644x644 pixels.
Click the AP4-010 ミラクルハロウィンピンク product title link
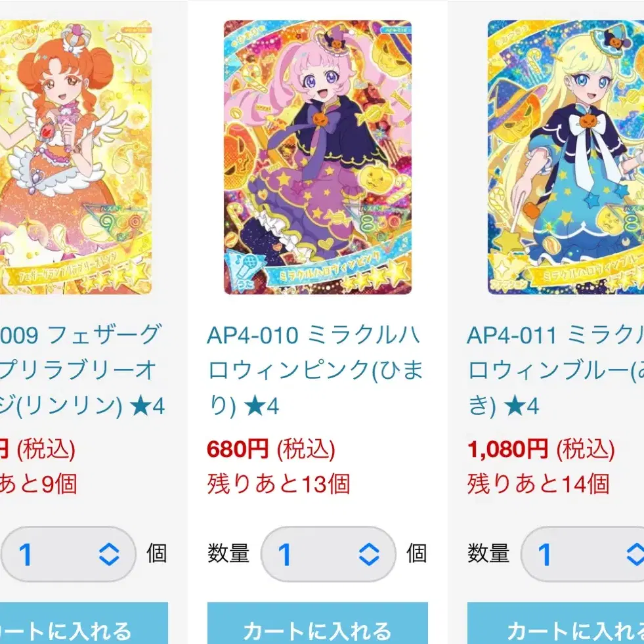pyautogui.click(x=315, y=370)
